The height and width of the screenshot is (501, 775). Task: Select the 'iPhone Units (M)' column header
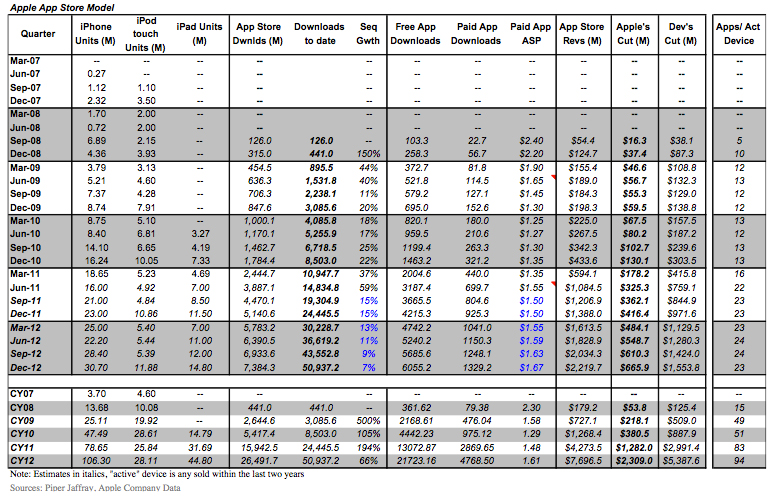coord(95,34)
